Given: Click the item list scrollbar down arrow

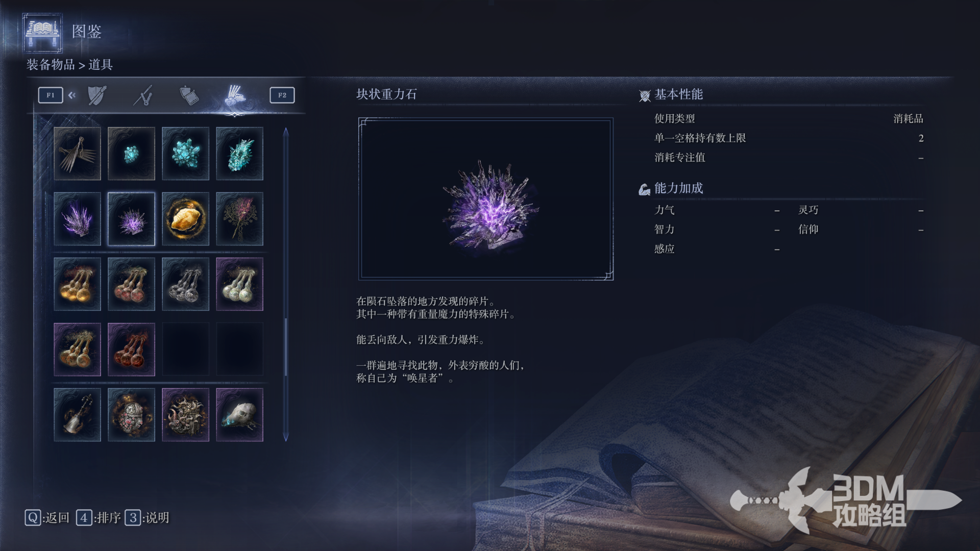Looking at the screenshot, I should coord(286,437).
